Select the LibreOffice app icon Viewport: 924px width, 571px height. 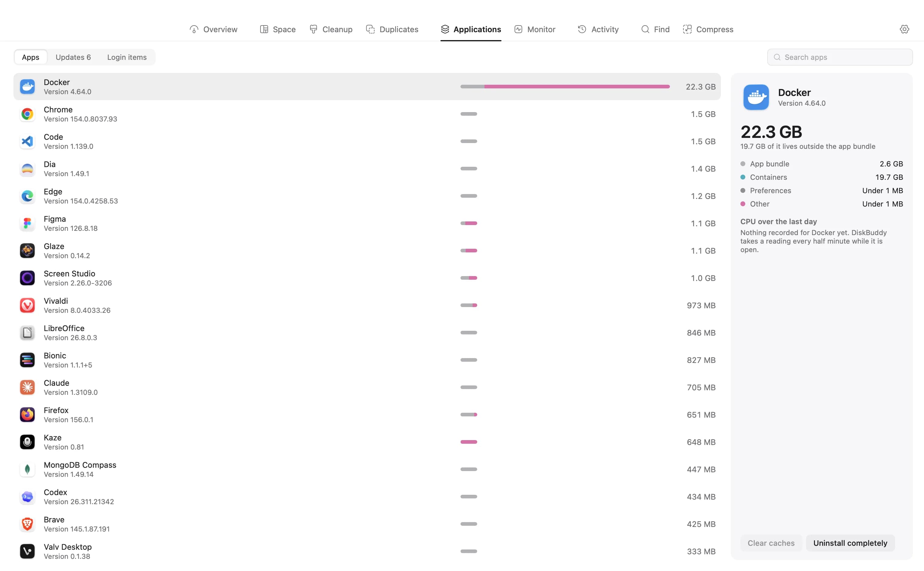[x=27, y=332]
